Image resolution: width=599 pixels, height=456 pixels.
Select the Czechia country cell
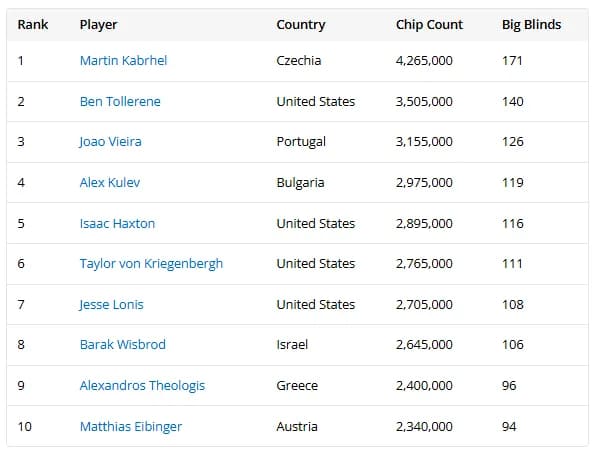[x=299, y=60]
